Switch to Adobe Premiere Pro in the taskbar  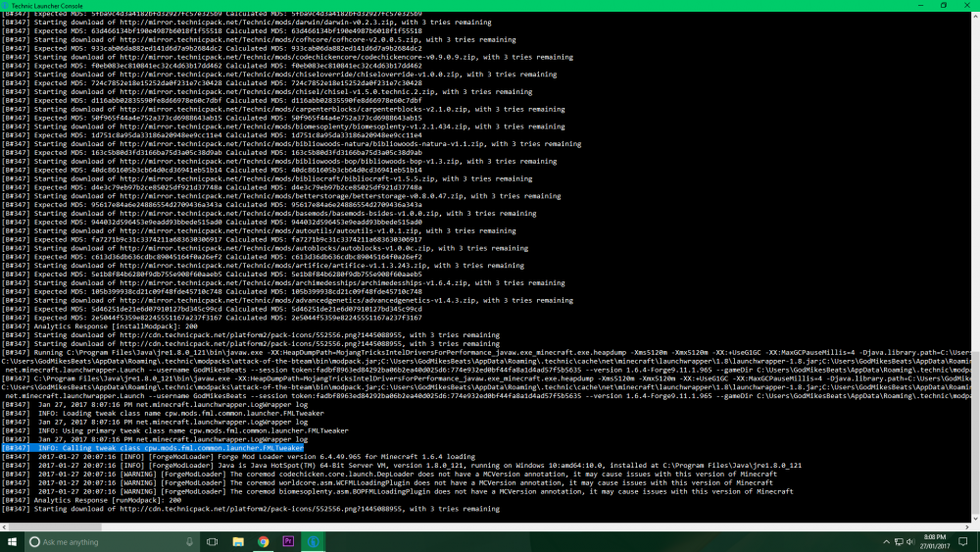(288, 542)
